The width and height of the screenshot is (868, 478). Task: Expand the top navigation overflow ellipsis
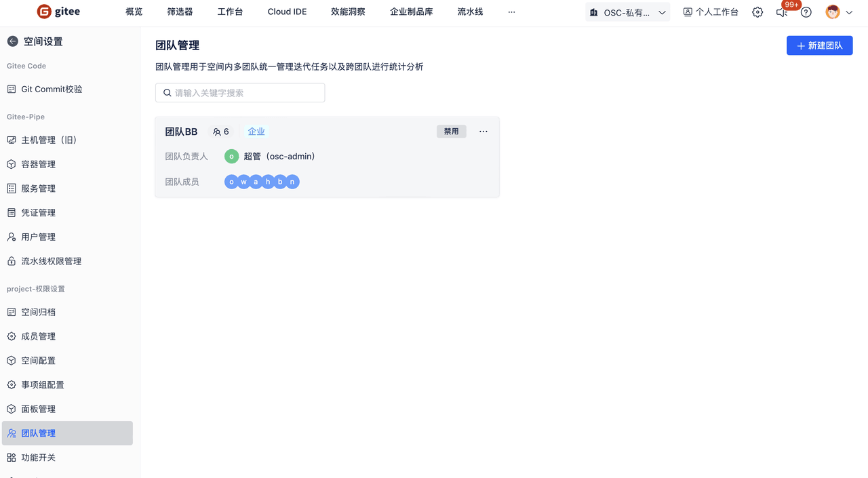coord(511,12)
